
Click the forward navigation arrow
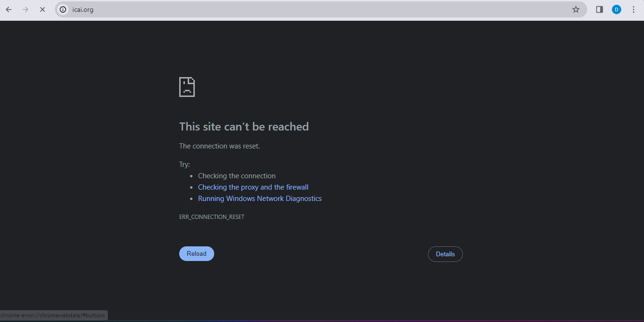26,9
